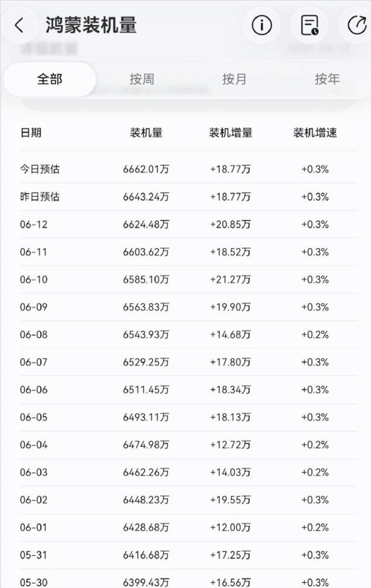
Task: Select the 05-31 data row
Action: click(188, 555)
